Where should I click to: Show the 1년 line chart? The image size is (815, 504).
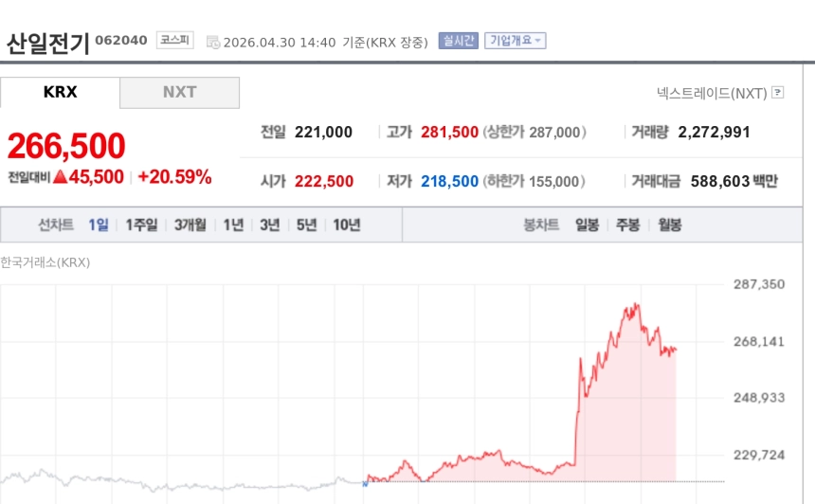[x=233, y=225]
